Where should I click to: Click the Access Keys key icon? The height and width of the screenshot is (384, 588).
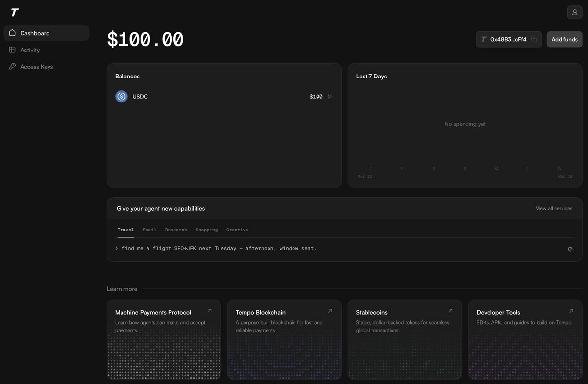tap(12, 66)
